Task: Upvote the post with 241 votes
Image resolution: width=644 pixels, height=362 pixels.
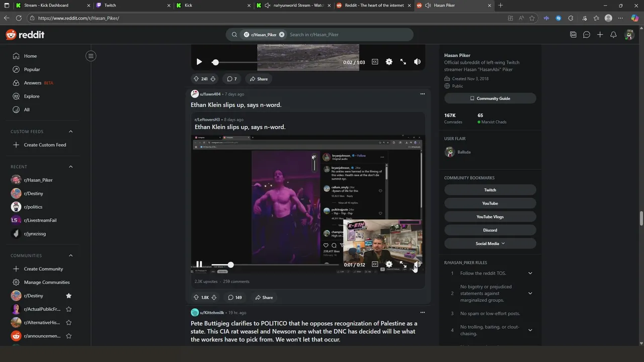Action: pyautogui.click(x=196, y=79)
